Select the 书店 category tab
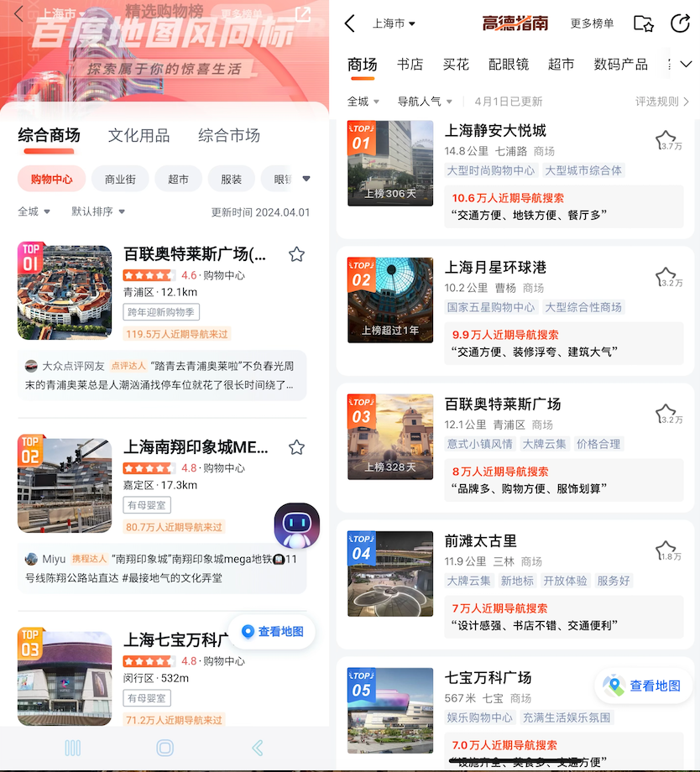The width and height of the screenshot is (700, 772). (410, 64)
